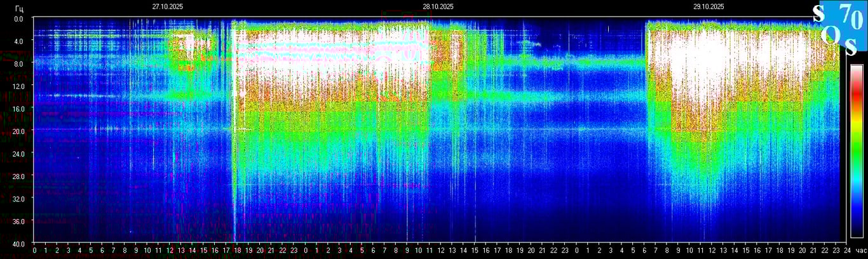Click the 24.0 Hz frequency axis mark
This screenshot has width=868, height=259.
click(x=19, y=154)
